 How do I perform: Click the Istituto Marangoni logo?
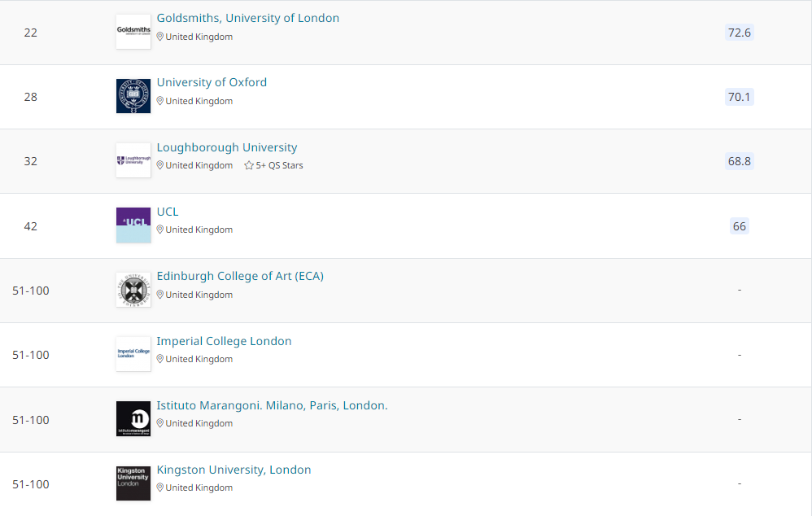133,418
